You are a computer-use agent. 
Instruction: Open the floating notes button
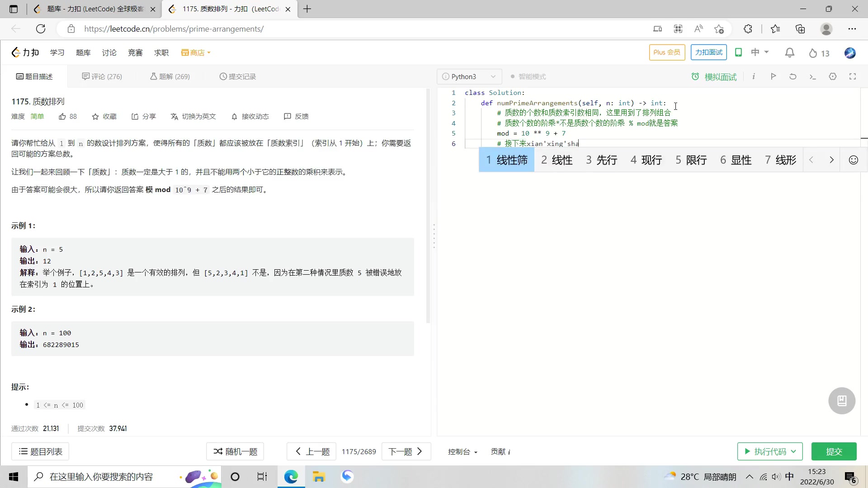842,401
